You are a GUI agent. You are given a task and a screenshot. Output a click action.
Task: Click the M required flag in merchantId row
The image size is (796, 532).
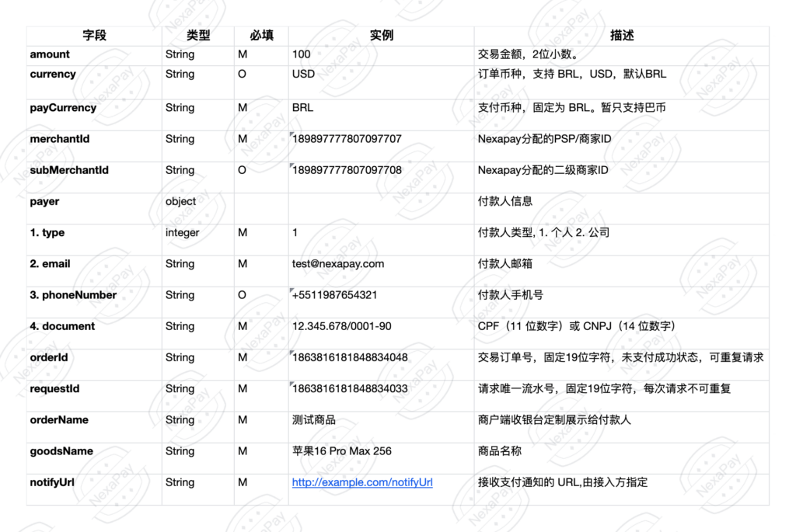pyautogui.click(x=243, y=139)
